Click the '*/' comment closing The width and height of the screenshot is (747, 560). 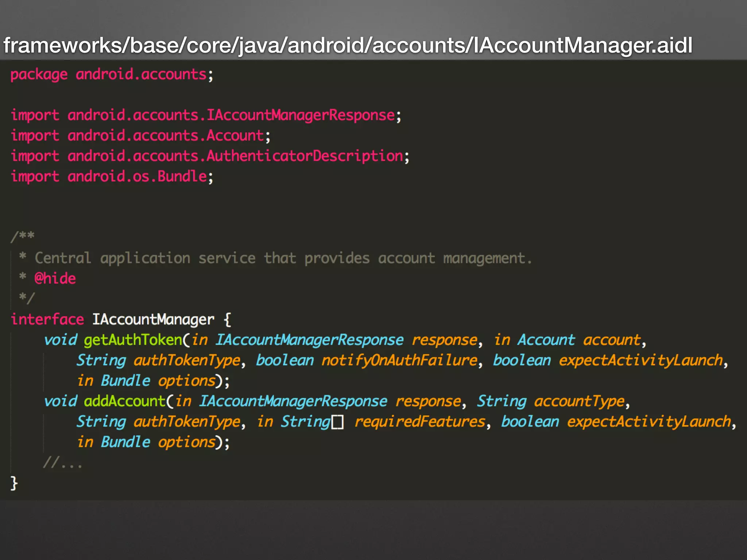point(27,298)
